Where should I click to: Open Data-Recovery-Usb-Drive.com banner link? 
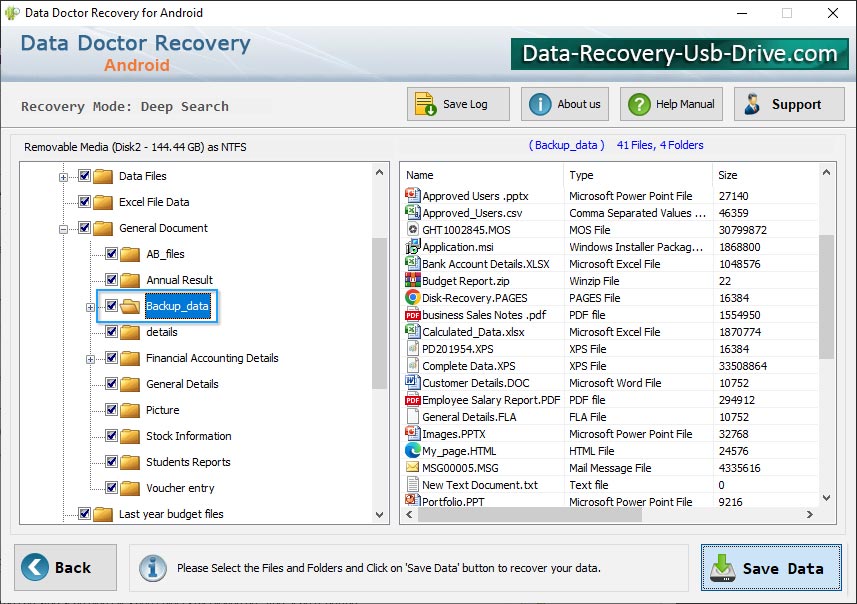tap(679, 54)
